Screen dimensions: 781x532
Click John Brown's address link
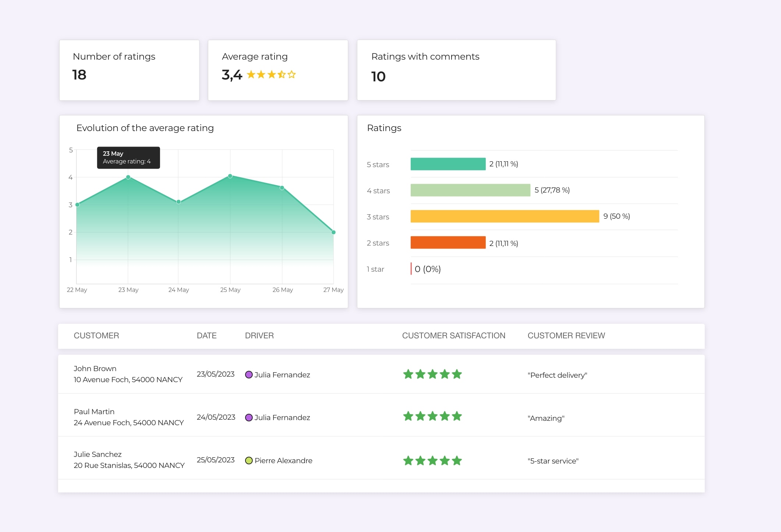(128, 380)
